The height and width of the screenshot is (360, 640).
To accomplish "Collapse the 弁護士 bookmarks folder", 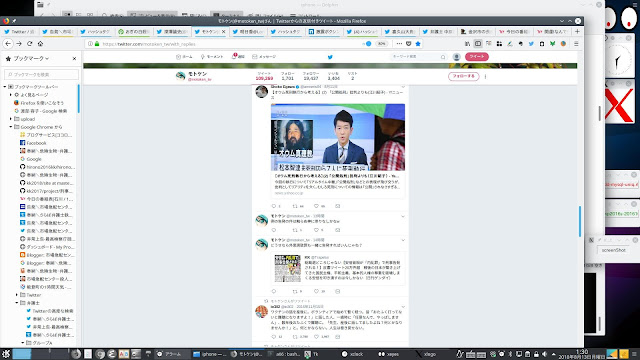I will pos(17,303).
